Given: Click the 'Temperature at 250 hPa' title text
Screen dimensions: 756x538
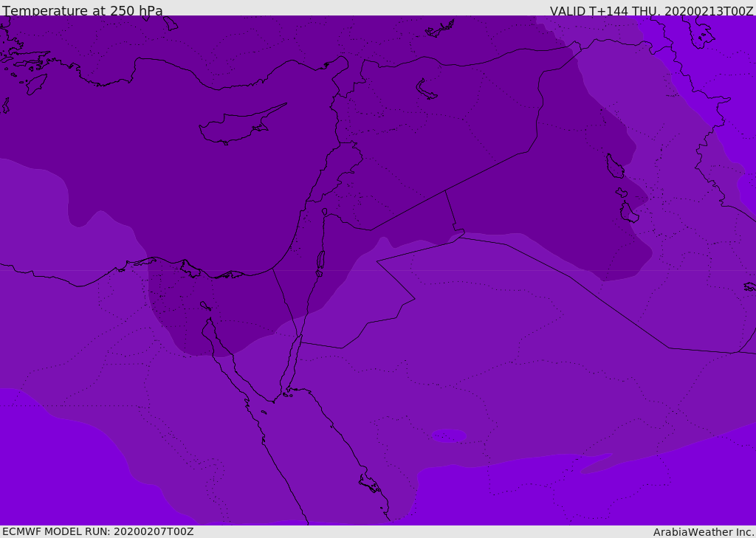Looking at the screenshot, I should [x=83, y=10].
